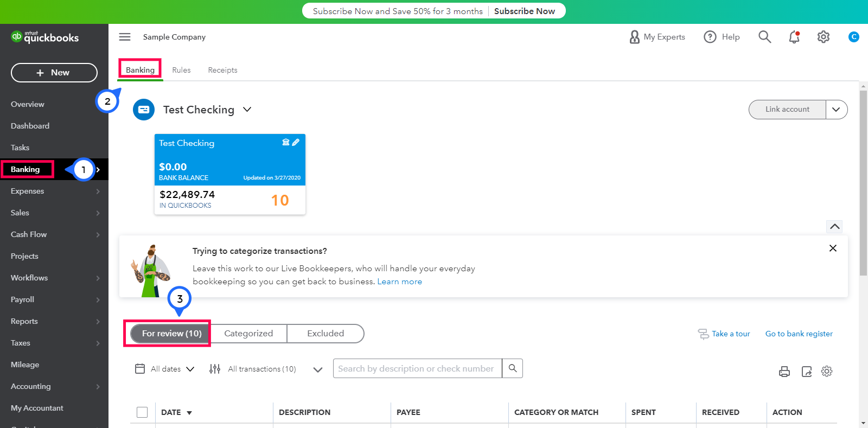This screenshot has width=868, height=428.
Task: Select the For review (10) tab
Action: point(170,334)
